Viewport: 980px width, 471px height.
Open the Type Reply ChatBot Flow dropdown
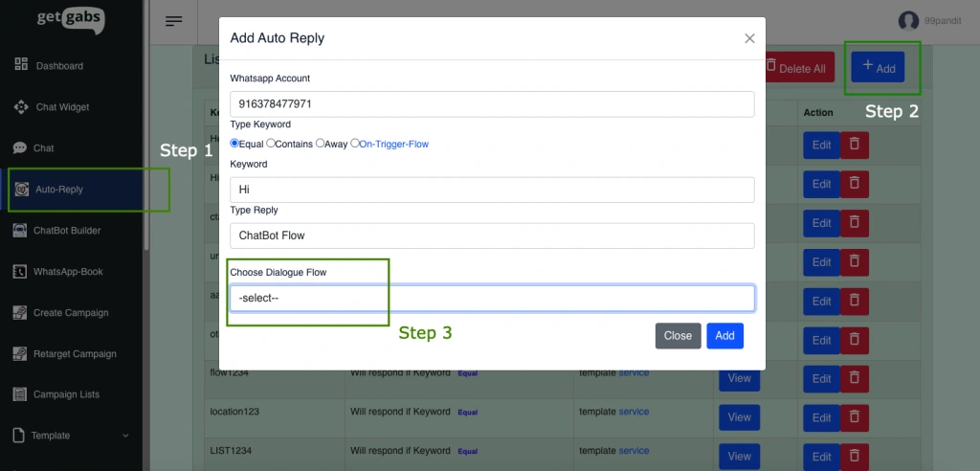(x=492, y=235)
